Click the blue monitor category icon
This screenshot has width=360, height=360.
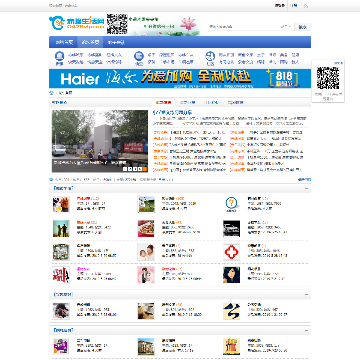tap(59, 58)
